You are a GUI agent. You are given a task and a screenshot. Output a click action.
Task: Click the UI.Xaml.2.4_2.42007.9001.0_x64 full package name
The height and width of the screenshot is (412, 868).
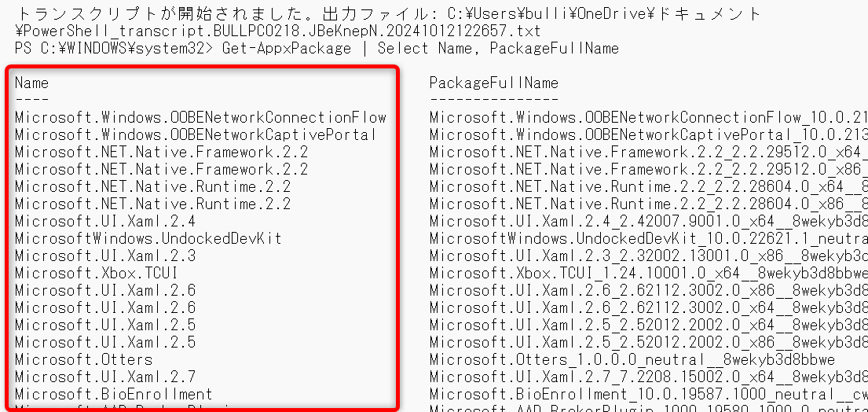(649, 221)
